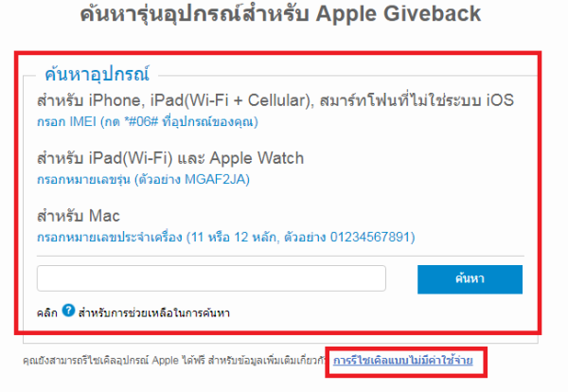The height and width of the screenshot is (392, 568).
Task: Click the blue ค้นหา search button
Action: [470, 279]
